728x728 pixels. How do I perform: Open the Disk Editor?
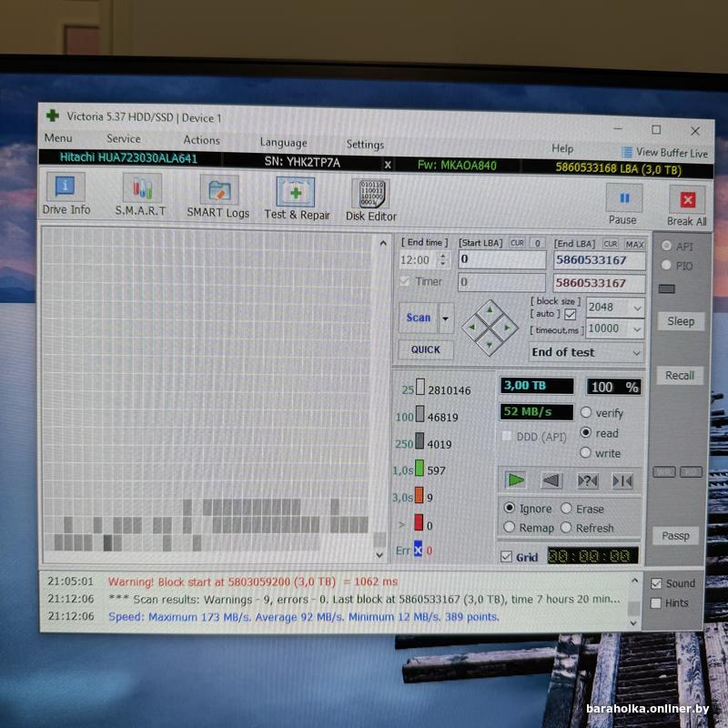click(x=371, y=200)
